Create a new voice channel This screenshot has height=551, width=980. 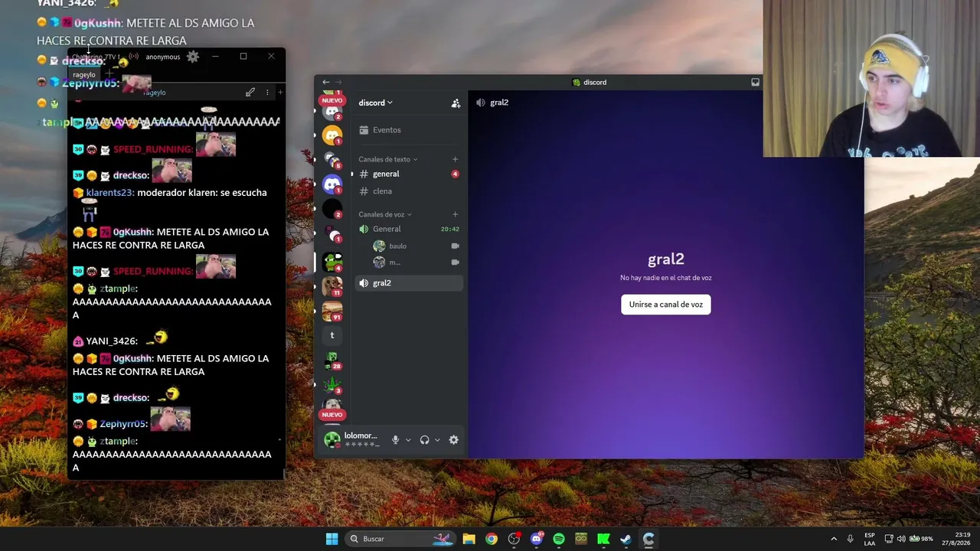pyautogui.click(x=455, y=214)
